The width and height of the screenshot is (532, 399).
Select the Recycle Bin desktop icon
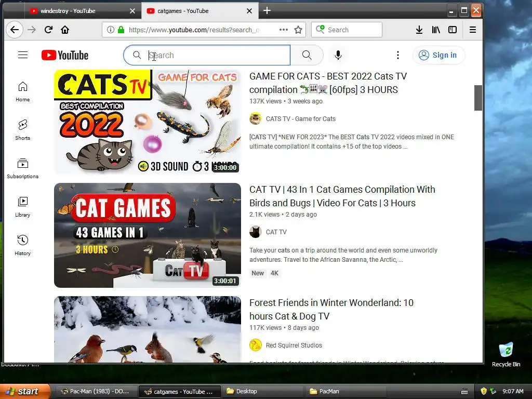506,354
